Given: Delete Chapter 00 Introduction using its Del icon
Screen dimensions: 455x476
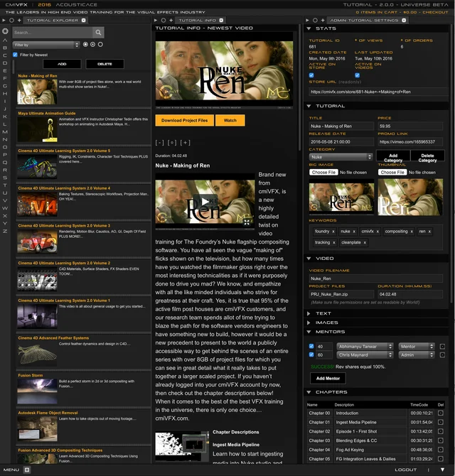Looking at the screenshot, I should click(x=441, y=413).
